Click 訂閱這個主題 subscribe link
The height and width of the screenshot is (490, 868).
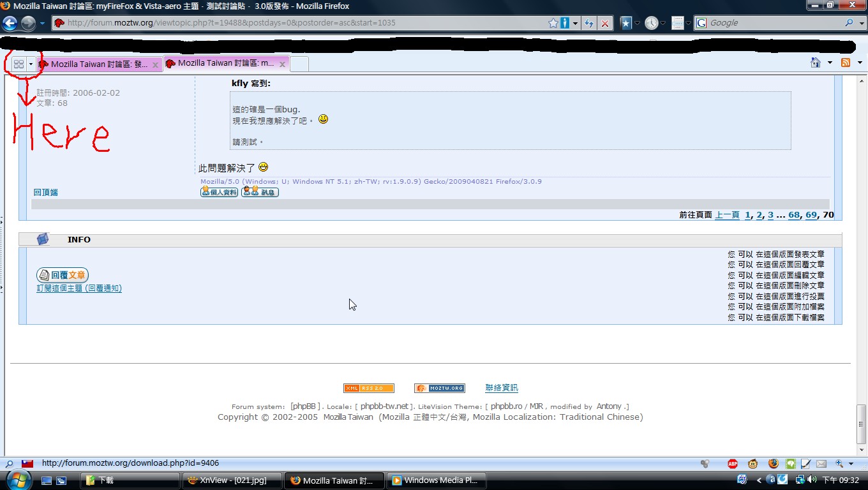tap(79, 288)
